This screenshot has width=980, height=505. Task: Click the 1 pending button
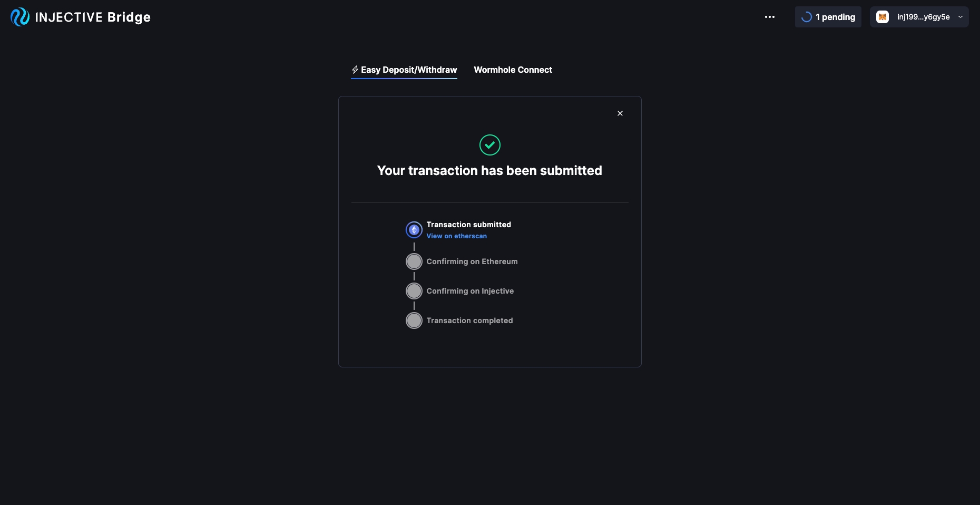coord(835,17)
